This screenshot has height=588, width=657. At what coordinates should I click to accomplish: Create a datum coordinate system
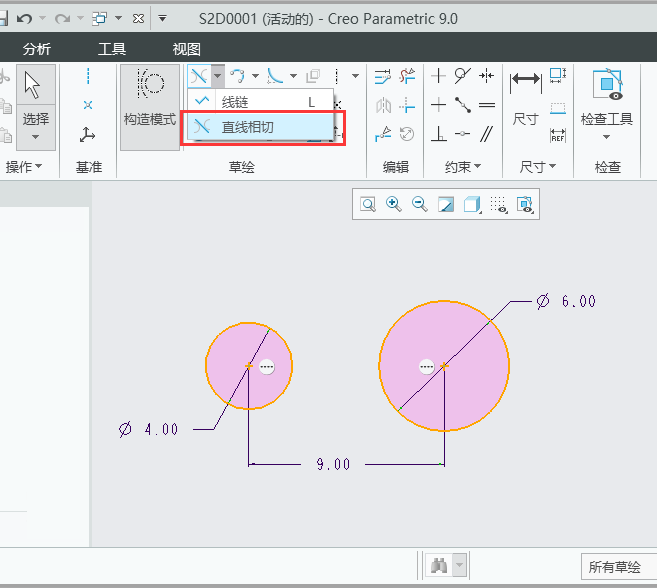[x=87, y=135]
